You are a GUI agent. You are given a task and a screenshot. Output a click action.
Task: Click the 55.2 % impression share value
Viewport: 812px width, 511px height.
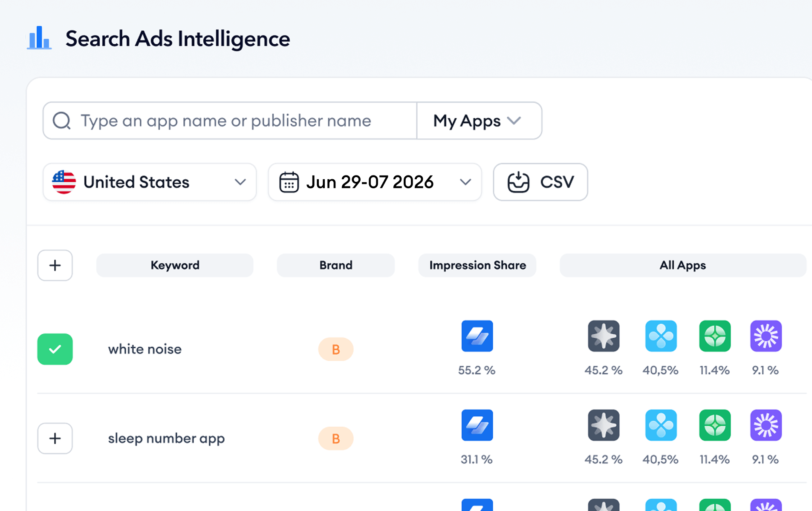tap(477, 370)
